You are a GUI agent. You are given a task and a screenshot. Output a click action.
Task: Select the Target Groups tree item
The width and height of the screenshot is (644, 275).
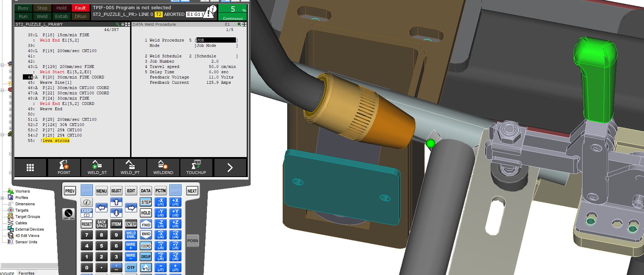(x=28, y=217)
